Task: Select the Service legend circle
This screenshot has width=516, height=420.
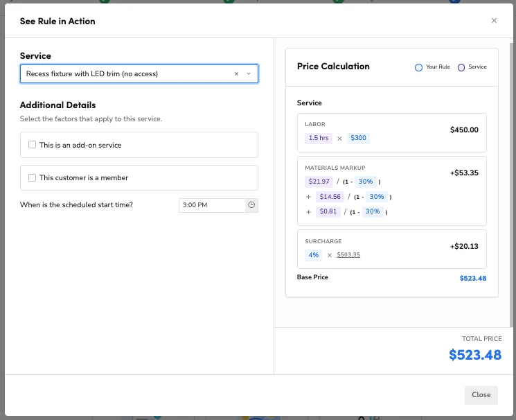Action: coord(461,67)
